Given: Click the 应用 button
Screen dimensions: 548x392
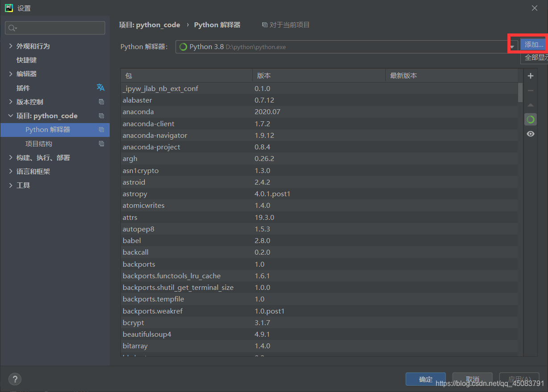Looking at the screenshot, I should pyautogui.click(x=519, y=379).
